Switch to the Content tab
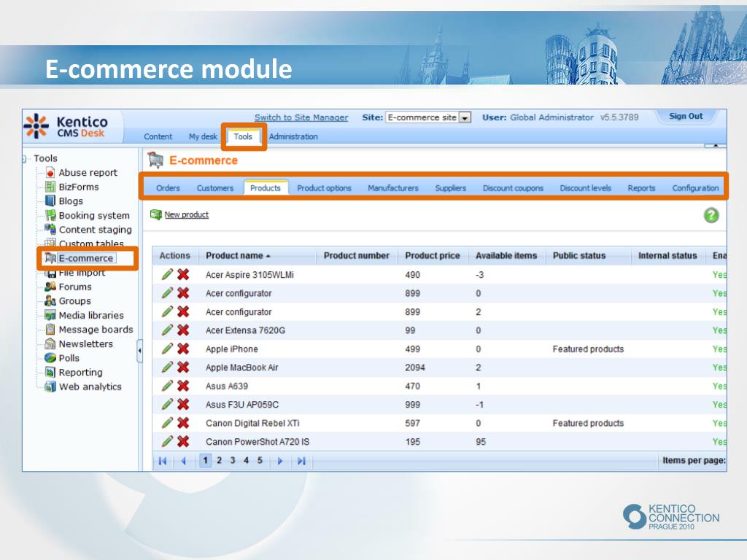This screenshot has width=747, height=560. point(158,136)
